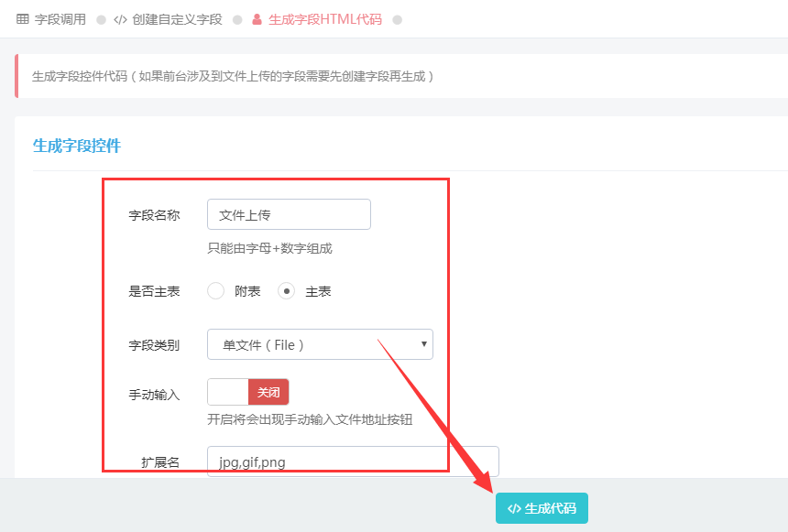The image size is (788, 532).
Task: Click the code icon inside 生成代码 button
Action: point(514,508)
